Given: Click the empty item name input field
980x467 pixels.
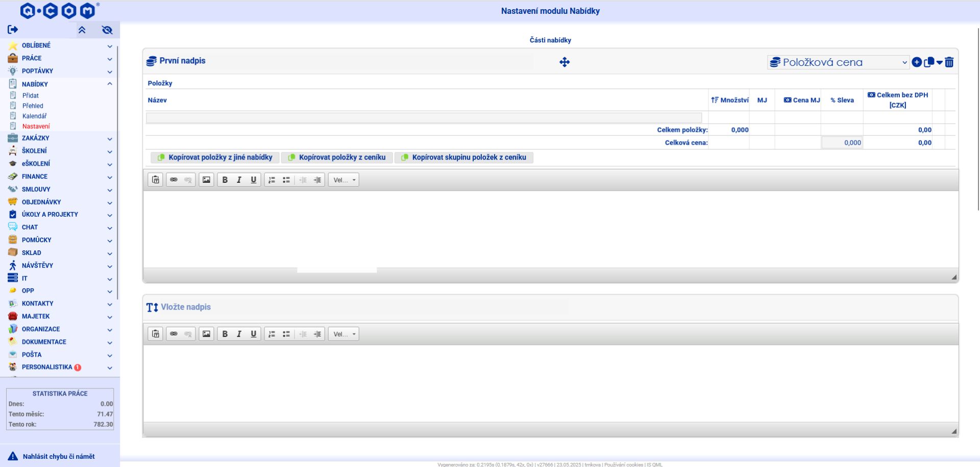Looking at the screenshot, I should tap(424, 118).
